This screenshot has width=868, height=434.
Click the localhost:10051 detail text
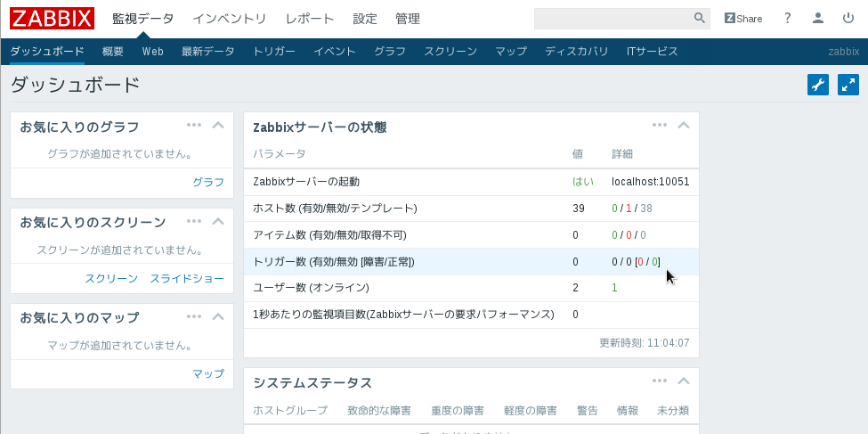click(651, 181)
